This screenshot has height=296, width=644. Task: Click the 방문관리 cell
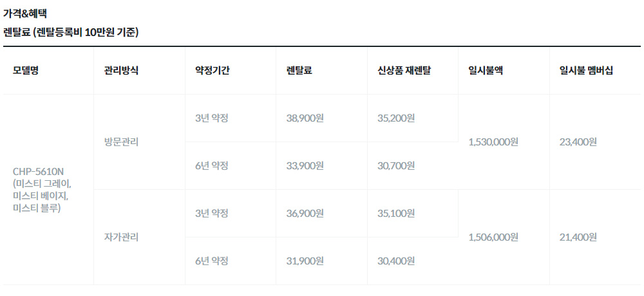point(121,142)
